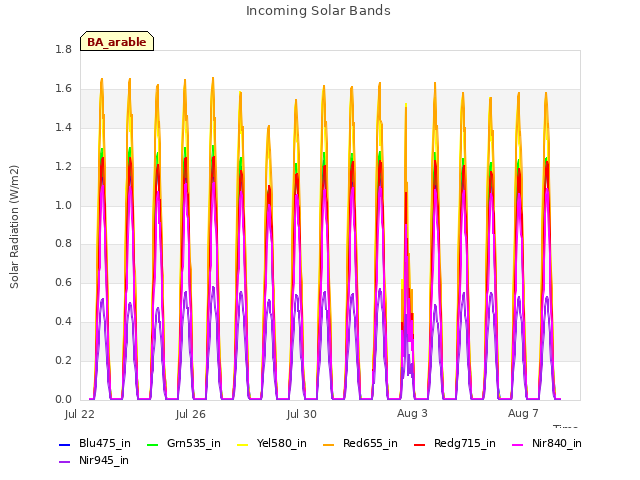The image size is (640, 480).
Task: Toggle Nir945_in legend entry
Action: pyautogui.click(x=94, y=461)
